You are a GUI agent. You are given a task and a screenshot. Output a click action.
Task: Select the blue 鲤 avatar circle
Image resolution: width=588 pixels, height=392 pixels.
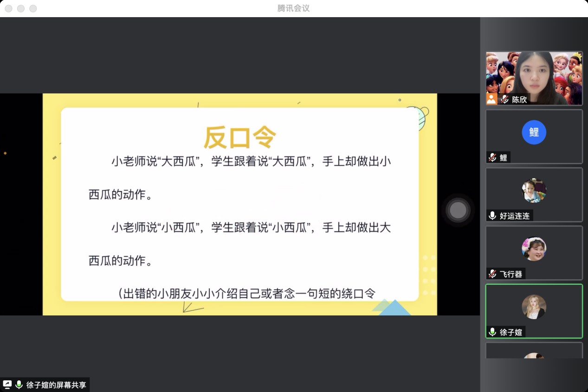click(534, 132)
